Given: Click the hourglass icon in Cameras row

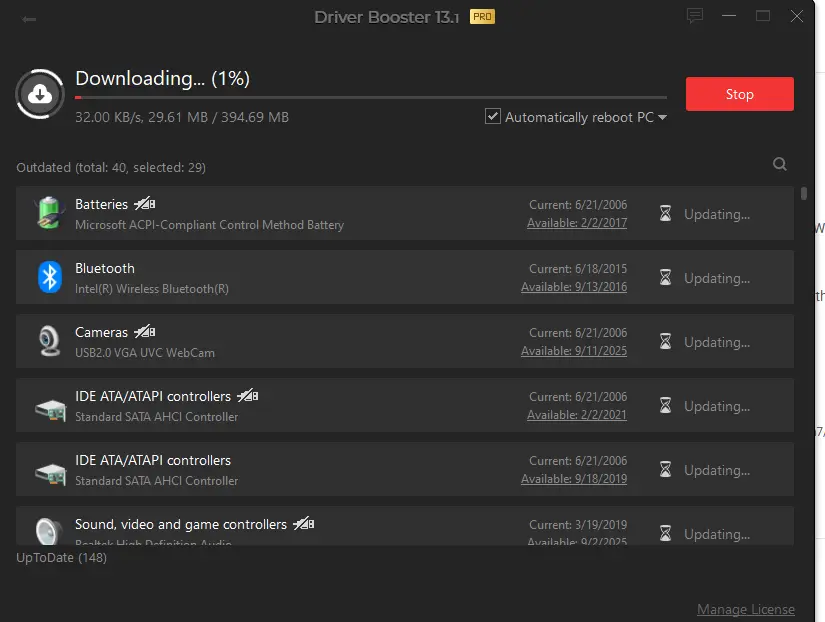Looking at the screenshot, I should (666, 341).
